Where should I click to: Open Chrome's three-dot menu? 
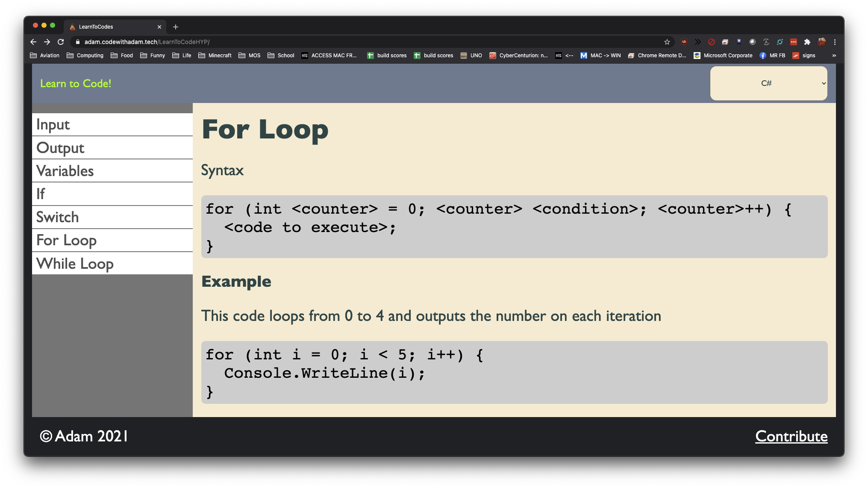[835, 42]
